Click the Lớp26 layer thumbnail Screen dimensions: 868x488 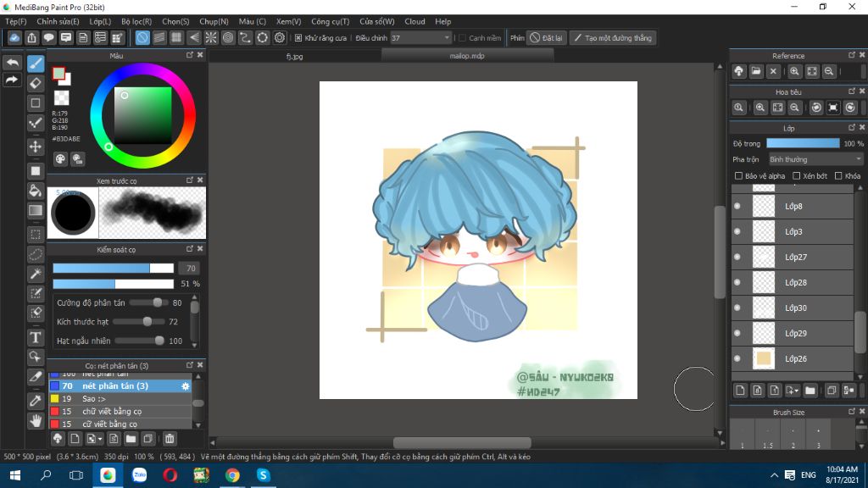click(764, 358)
